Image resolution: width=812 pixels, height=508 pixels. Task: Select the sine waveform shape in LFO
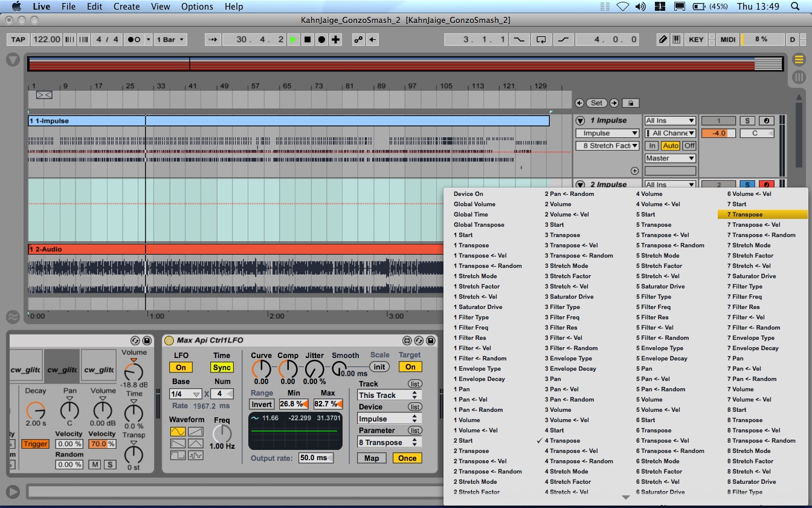click(x=178, y=432)
